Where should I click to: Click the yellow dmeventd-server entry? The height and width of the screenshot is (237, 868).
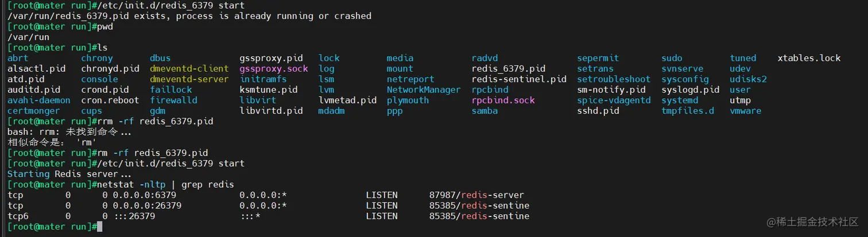(189, 79)
